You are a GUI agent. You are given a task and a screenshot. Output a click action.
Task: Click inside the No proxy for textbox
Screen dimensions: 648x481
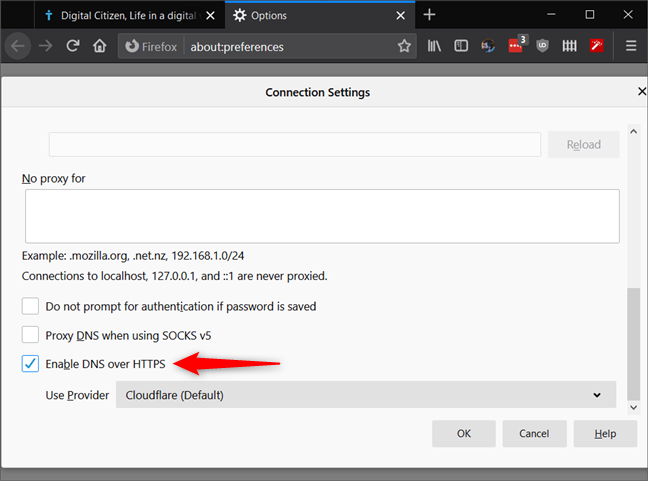tap(322, 216)
